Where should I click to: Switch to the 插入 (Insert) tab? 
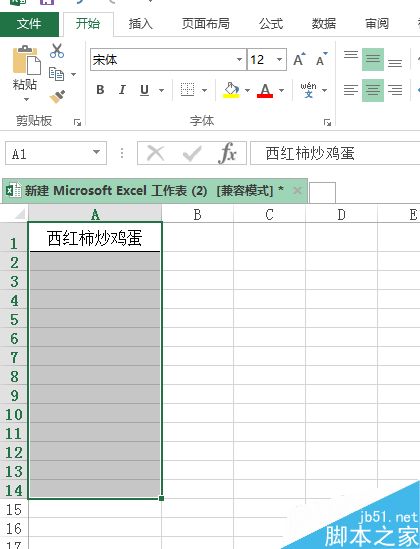coord(140,24)
